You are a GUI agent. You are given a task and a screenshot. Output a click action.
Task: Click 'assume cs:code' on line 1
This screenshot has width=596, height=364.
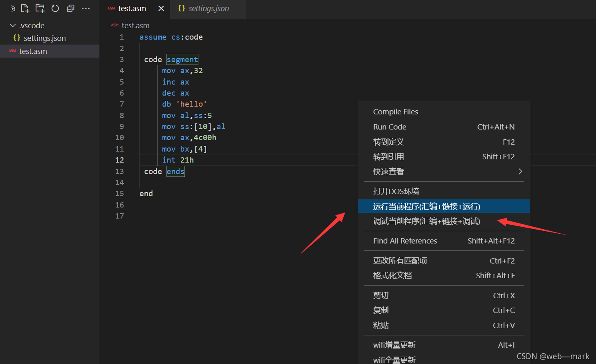pos(171,37)
